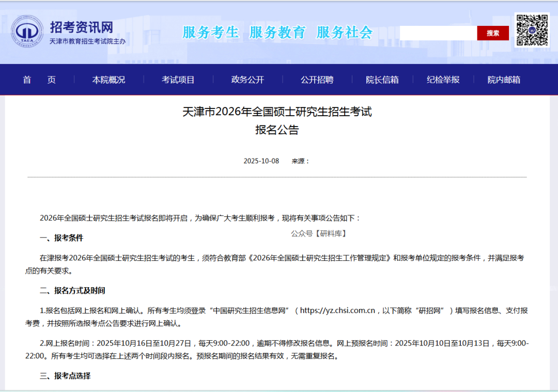Click the article title 天津市2026年全国硕士研究生招生考试
Screen dimensions: 558x392
[277, 112]
